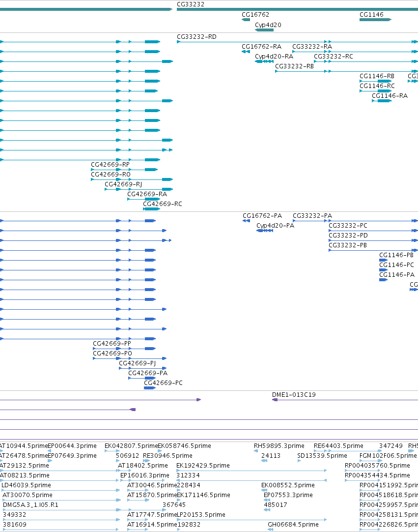Open the CG1146 gene label
The width and height of the screenshot is (418, 532).
pyautogui.click(x=371, y=15)
